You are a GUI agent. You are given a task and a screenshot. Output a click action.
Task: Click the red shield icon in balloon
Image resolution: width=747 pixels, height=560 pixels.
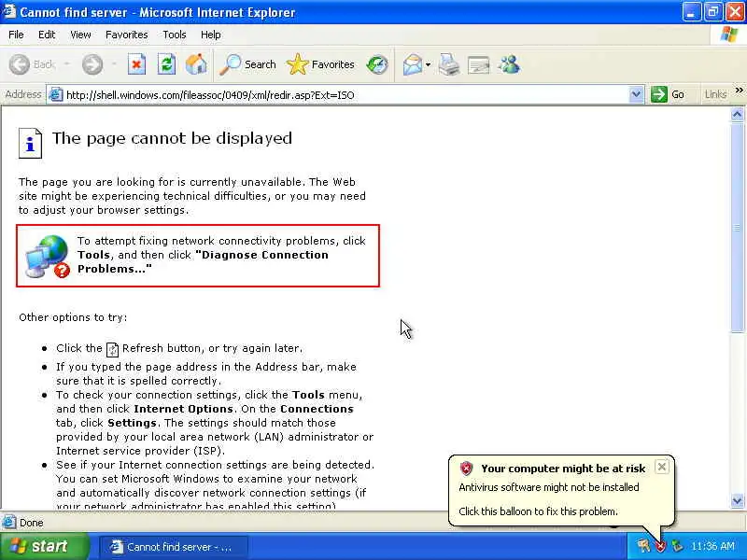466,469
